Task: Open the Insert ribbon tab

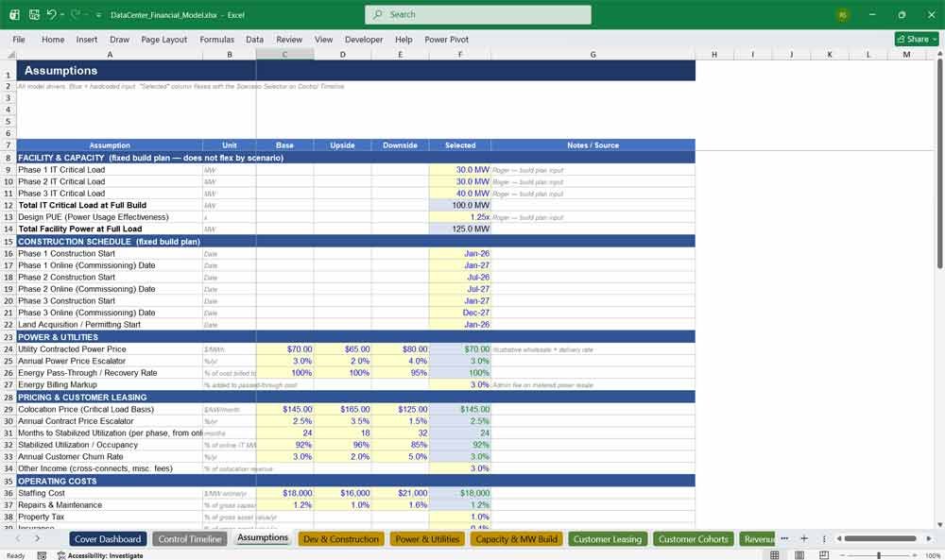Action: 87,39
